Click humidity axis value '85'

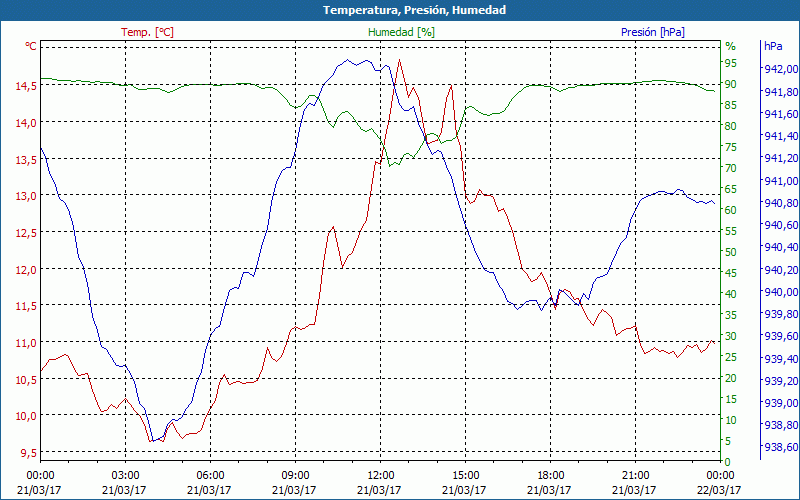point(731,105)
